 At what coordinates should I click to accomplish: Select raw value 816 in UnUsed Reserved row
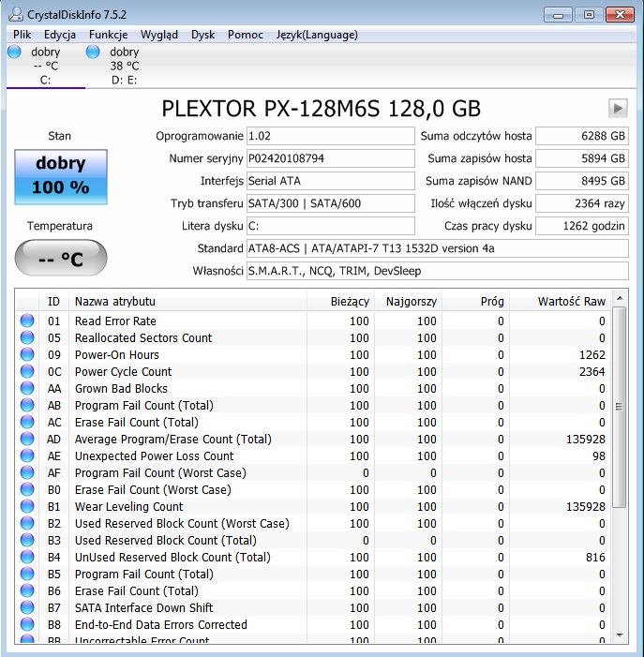point(595,558)
